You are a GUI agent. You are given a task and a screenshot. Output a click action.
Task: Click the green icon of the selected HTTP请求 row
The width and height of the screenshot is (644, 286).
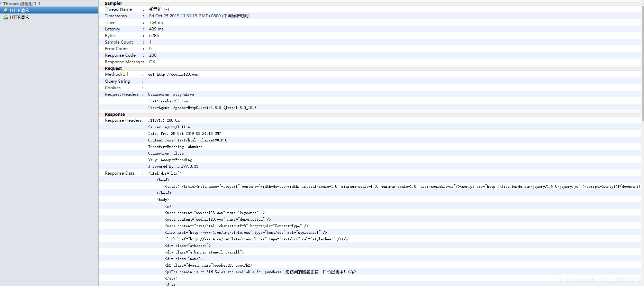[x=6, y=10]
